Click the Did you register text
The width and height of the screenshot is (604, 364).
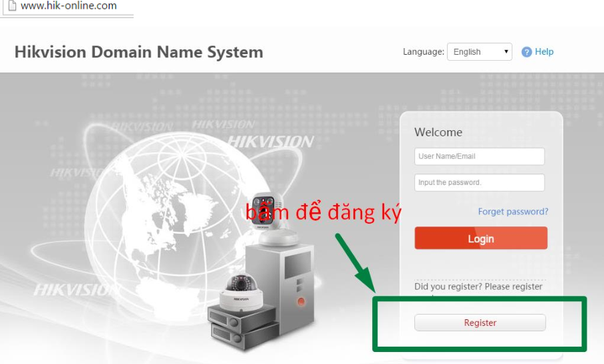(478, 287)
